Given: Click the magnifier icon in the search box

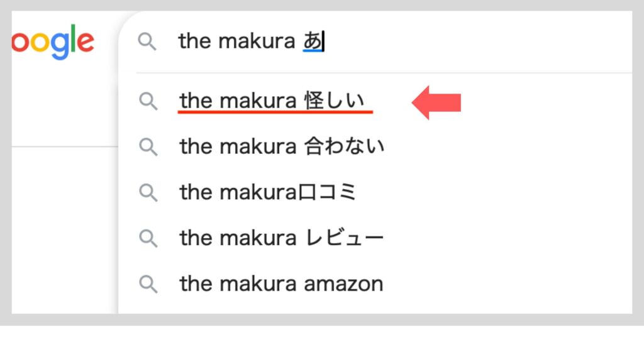Looking at the screenshot, I should pyautogui.click(x=147, y=42).
